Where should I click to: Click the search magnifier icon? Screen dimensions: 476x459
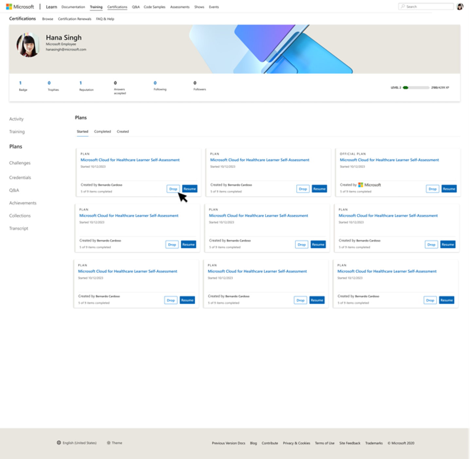pos(403,6)
